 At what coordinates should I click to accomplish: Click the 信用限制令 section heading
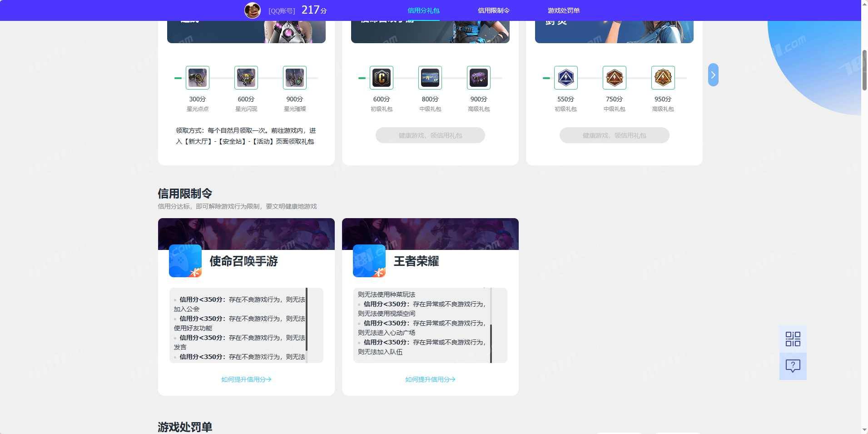pyautogui.click(x=185, y=194)
